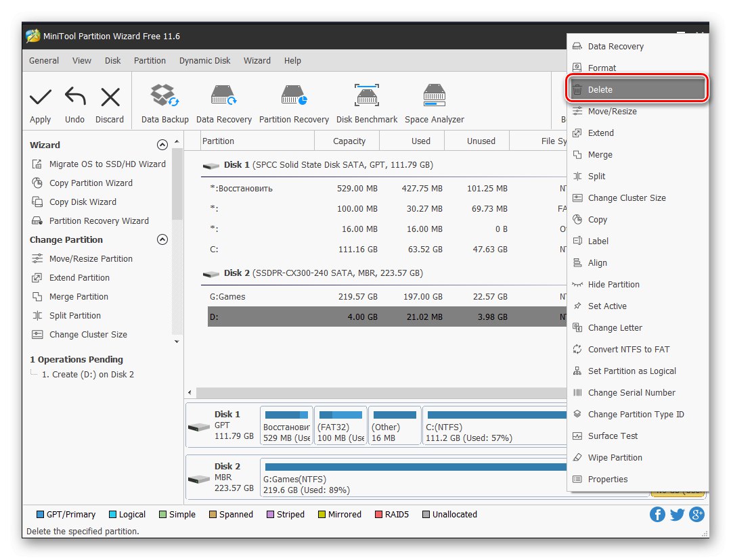The image size is (731, 560).
Task: Select the C:(NTFS) block in the disk map
Action: (x=495, y=426)
